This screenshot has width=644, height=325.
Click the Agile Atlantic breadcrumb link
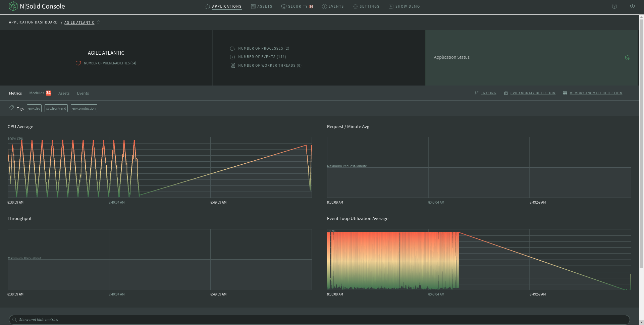[x=79, y=22]
